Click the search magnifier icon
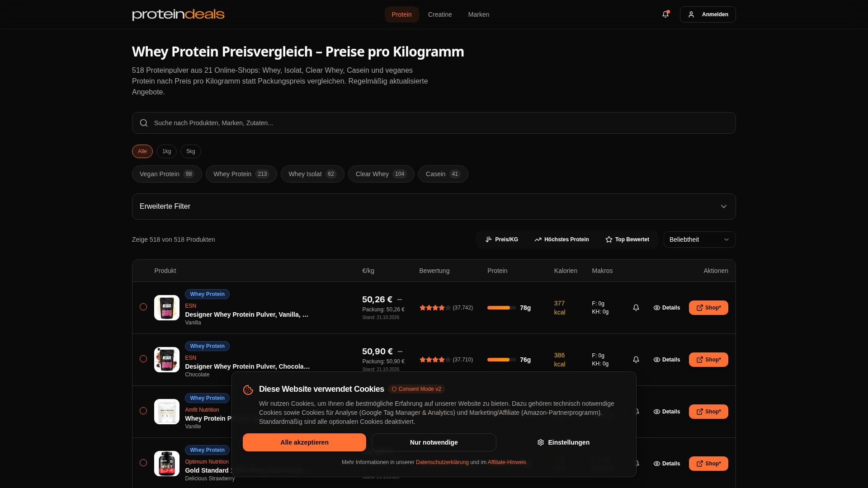The width and height of the screenshot is (868, 488). tap(144, 123)
